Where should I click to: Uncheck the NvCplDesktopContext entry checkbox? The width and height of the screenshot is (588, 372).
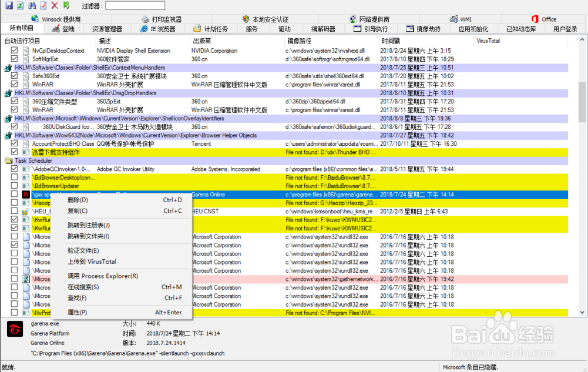(14, 51)
